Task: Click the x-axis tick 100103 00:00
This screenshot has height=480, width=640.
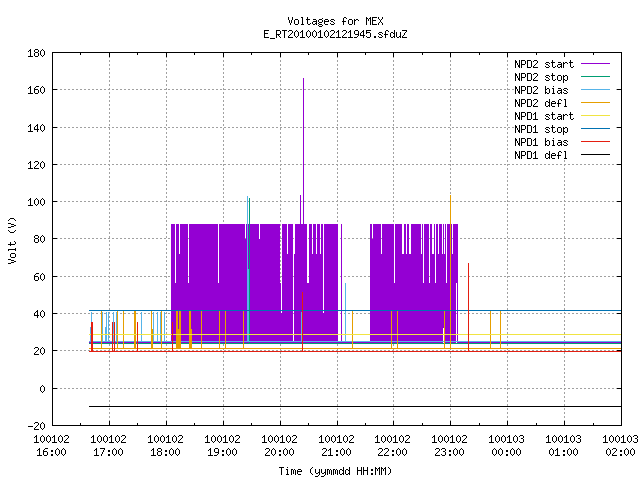Action: pyautogui.click(x=507, y=446)
